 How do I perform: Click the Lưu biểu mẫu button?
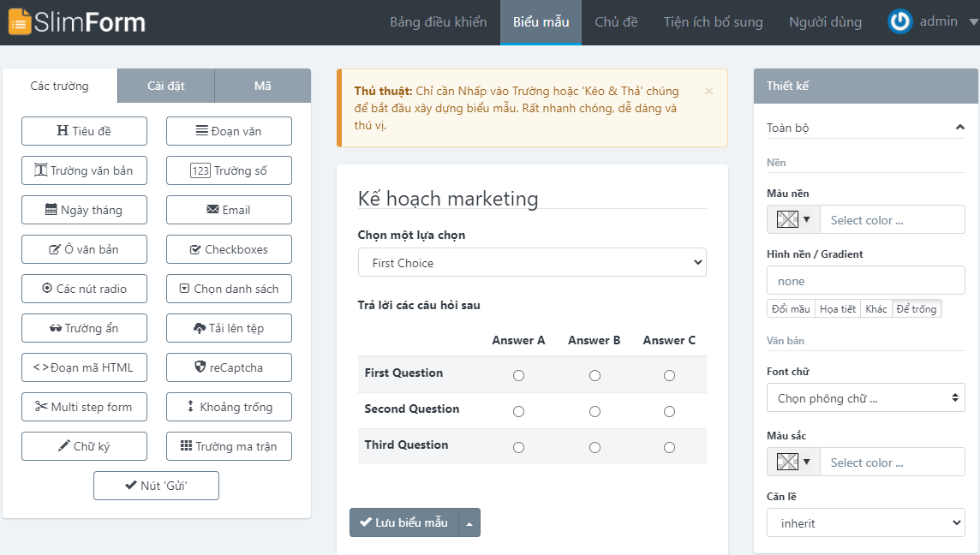click(x=404, y=522)
